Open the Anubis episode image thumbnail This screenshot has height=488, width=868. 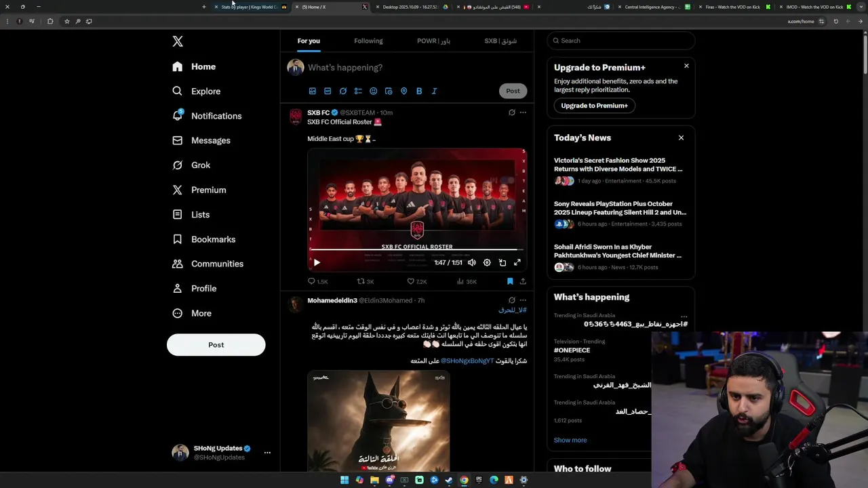click(378, 421)
